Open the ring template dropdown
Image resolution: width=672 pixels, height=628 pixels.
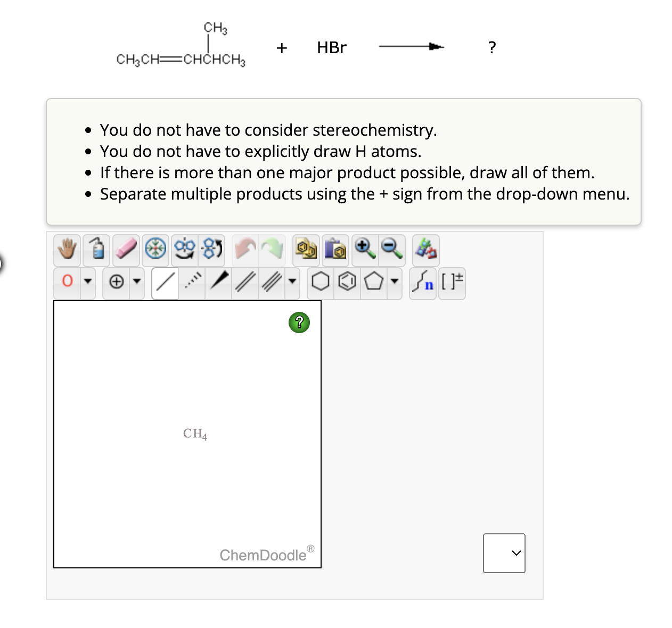394,283
